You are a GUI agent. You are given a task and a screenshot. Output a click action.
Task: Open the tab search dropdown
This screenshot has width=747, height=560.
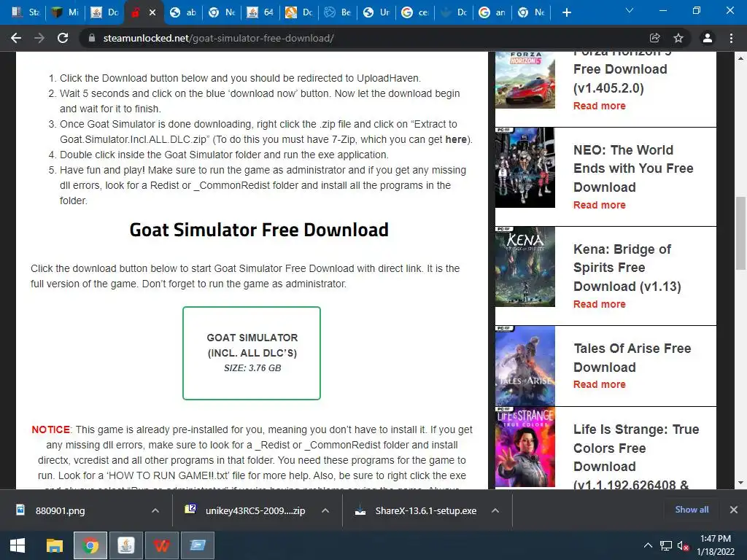630,10
